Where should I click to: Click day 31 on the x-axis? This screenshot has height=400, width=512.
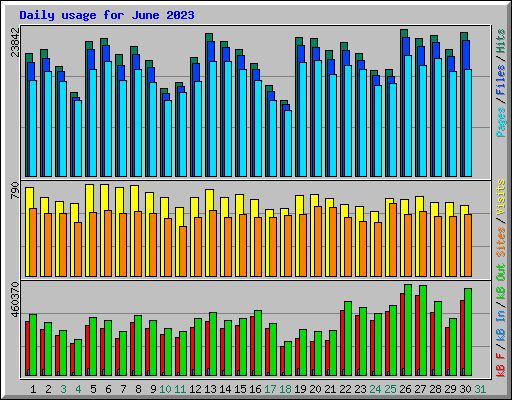point(480,389)
